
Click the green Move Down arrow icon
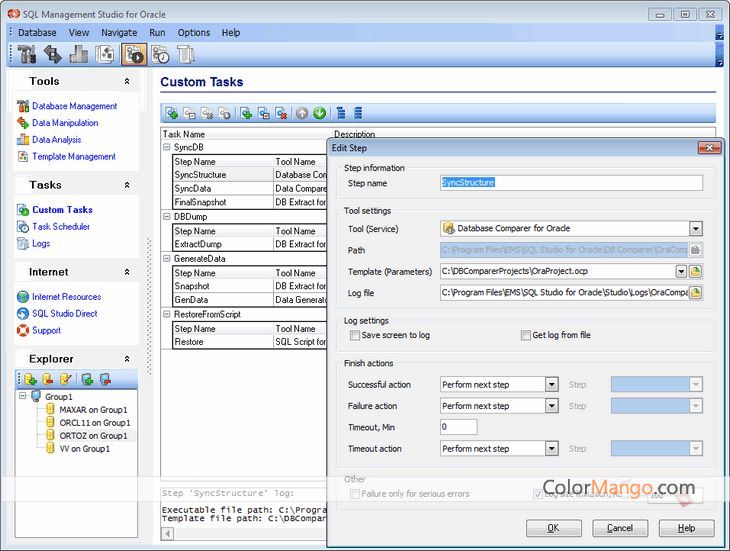(x=320, y=113)
